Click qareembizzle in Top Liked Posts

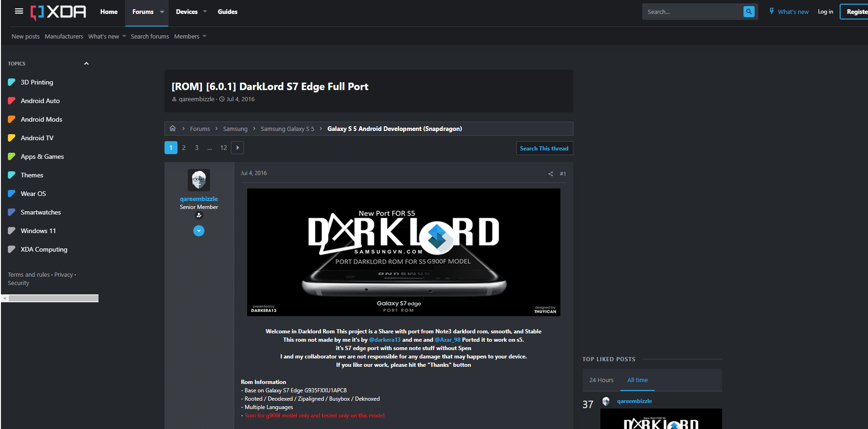click(x=634, y=401)
